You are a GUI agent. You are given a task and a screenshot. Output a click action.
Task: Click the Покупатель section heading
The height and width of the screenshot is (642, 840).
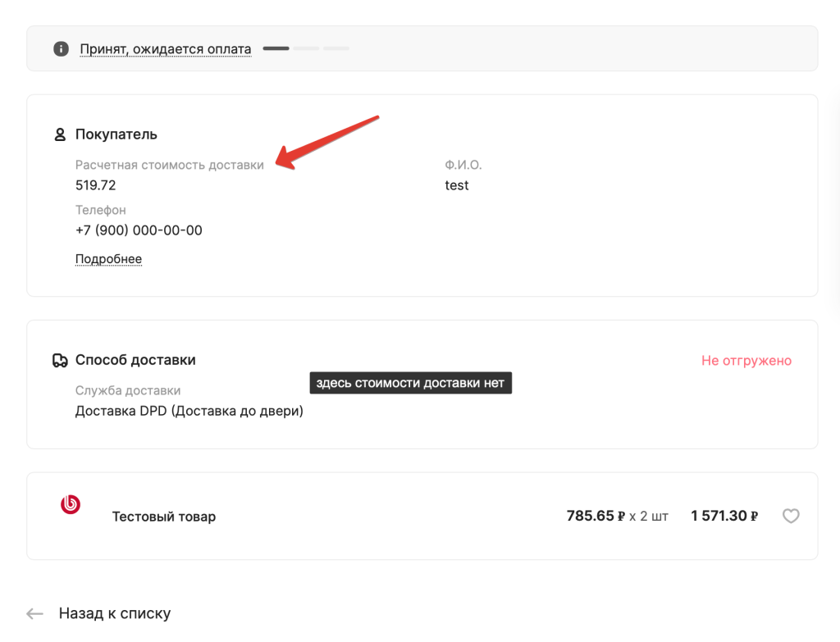[x=116, y=134]
